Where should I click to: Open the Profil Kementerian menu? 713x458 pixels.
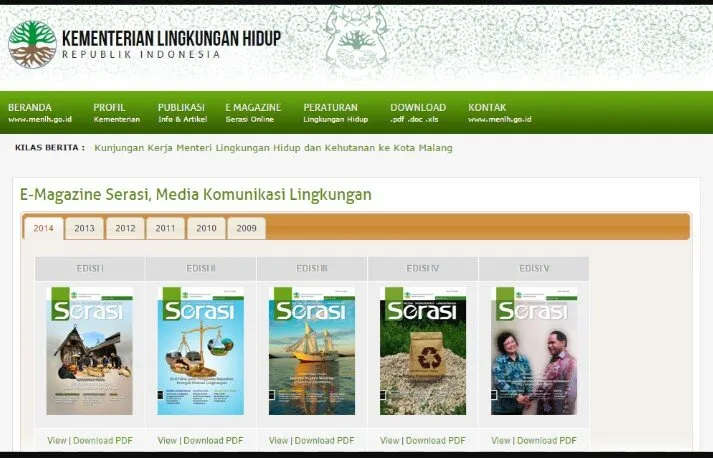tap(116, 113)
